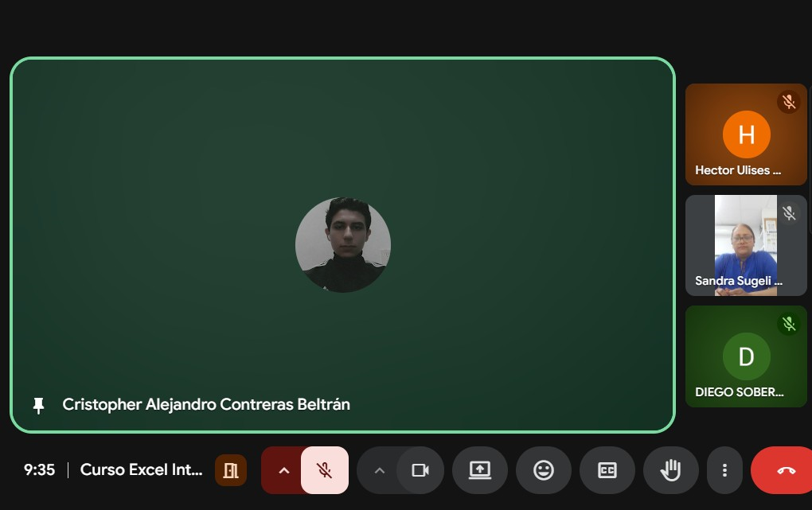This screenshot has height=510, width=812.
Task: Expand video settings chevron beside the camera
Action: (x=380, y=470)
